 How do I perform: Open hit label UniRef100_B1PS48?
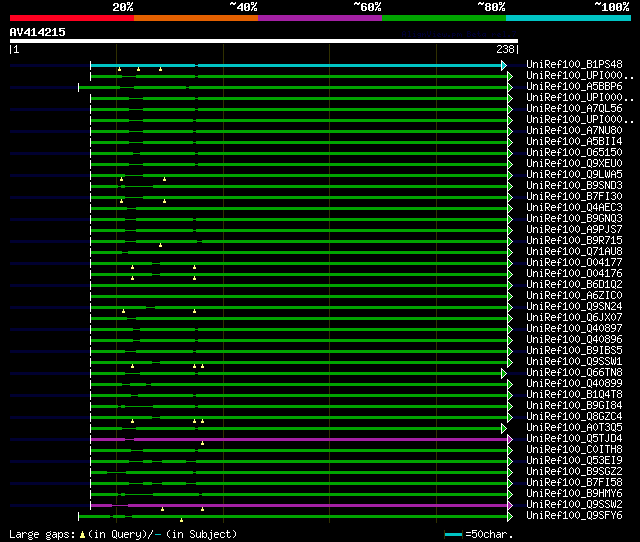click(574, 64)
